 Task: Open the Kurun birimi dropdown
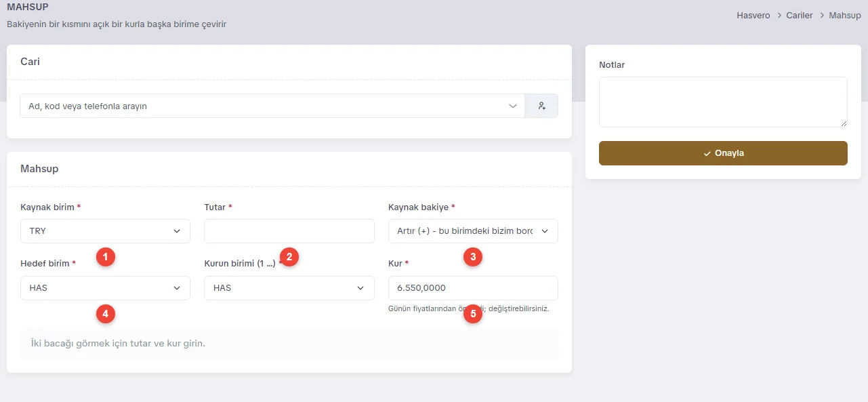[289, 288]
